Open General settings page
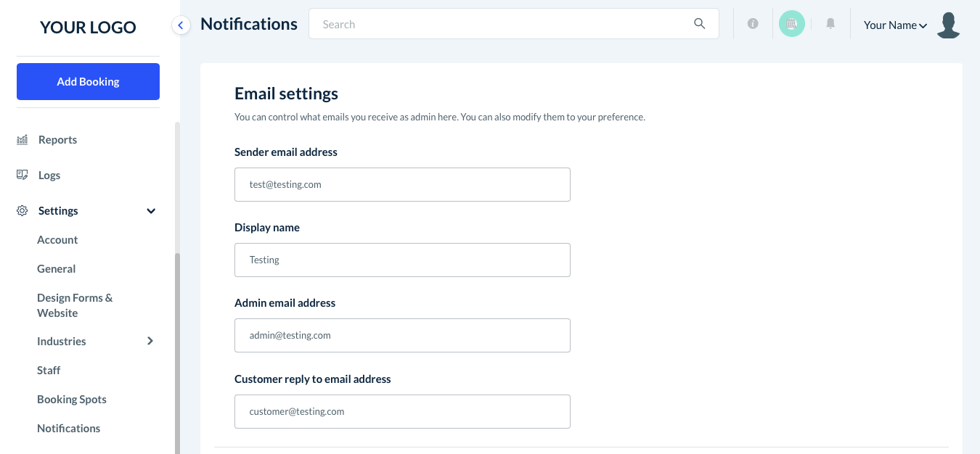This screenshot has width=980, height=454. pyautogui.click(x=57, y=268)
